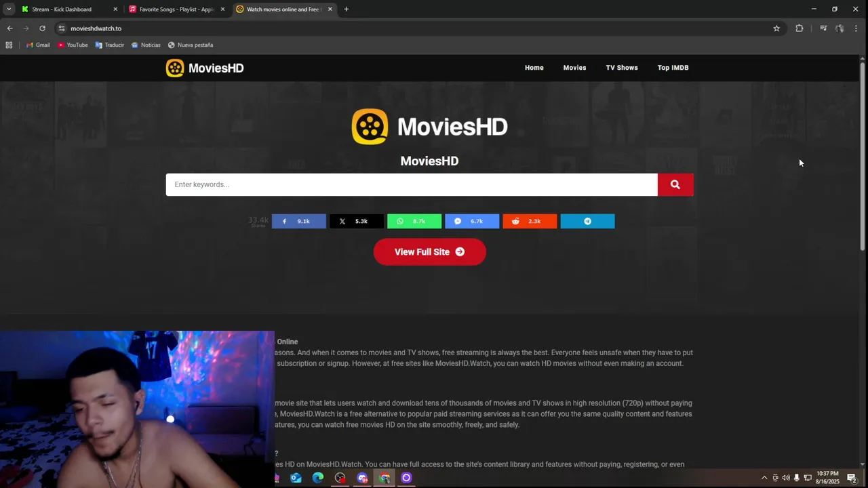Click the page vertical scrollbar thumb
The height and width of the screenshot is (488, 868).
863,156
